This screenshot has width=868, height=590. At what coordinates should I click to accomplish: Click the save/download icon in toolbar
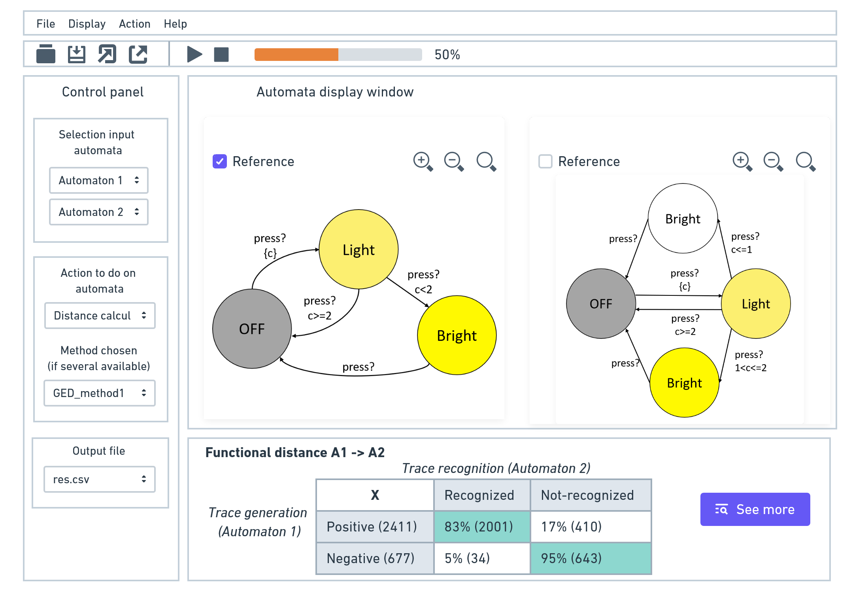[x=76, y=54]
